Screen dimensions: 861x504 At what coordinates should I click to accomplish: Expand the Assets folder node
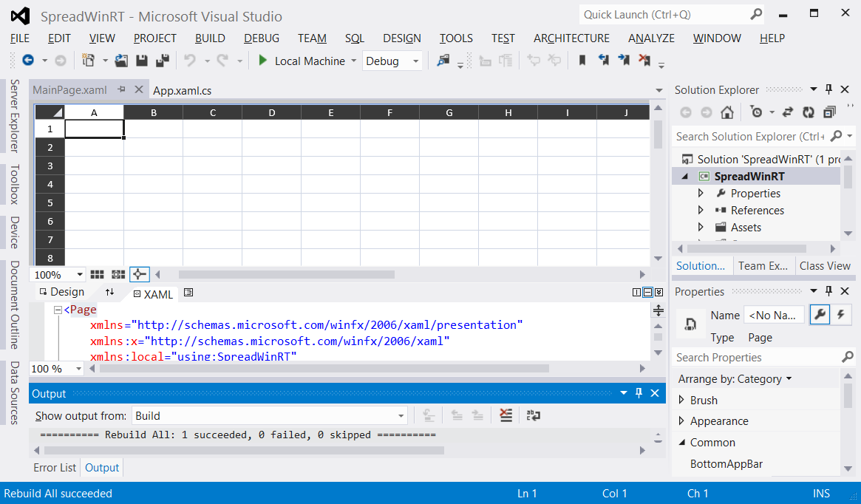click(x=700, y=228)
